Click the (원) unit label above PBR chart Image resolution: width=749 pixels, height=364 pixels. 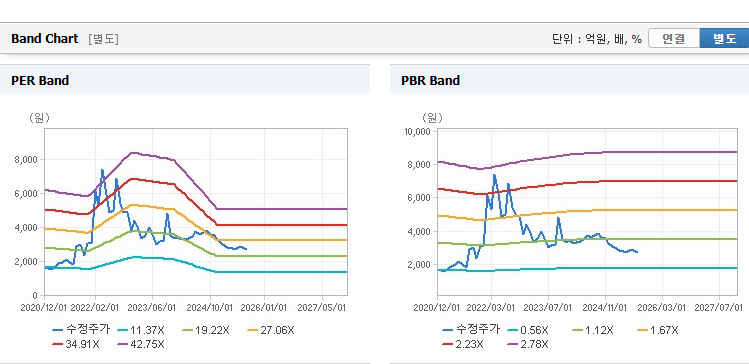click(432, 118)
